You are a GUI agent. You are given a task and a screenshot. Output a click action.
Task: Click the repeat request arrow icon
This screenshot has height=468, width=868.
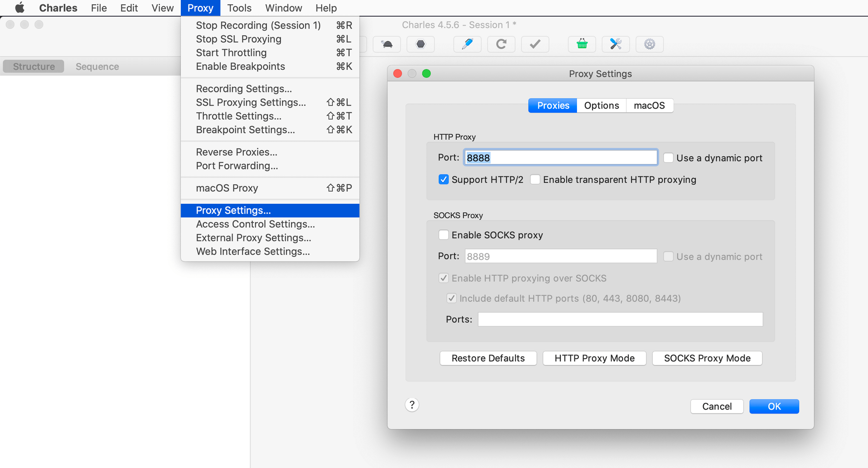click(501, 44)
